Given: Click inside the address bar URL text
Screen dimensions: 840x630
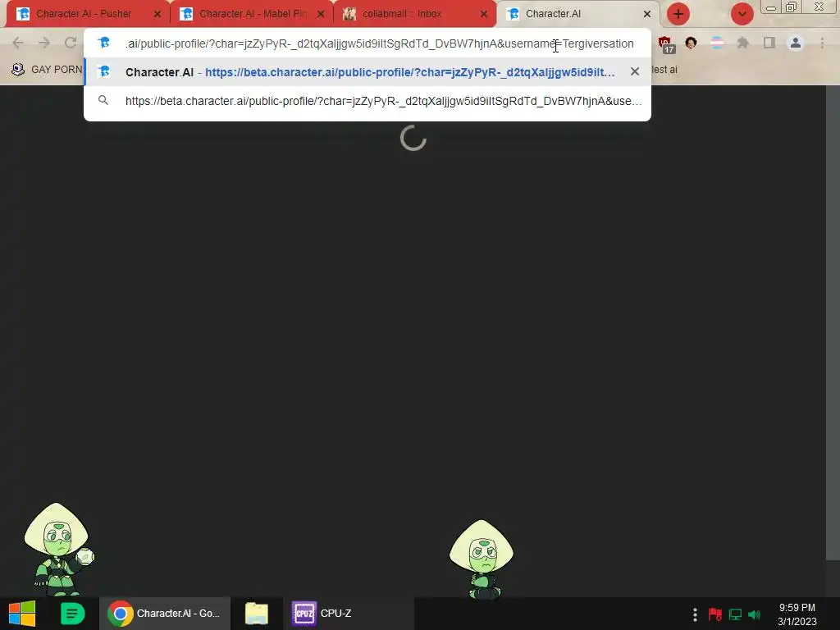Looking at the screenshot, I should click(379, 43).
